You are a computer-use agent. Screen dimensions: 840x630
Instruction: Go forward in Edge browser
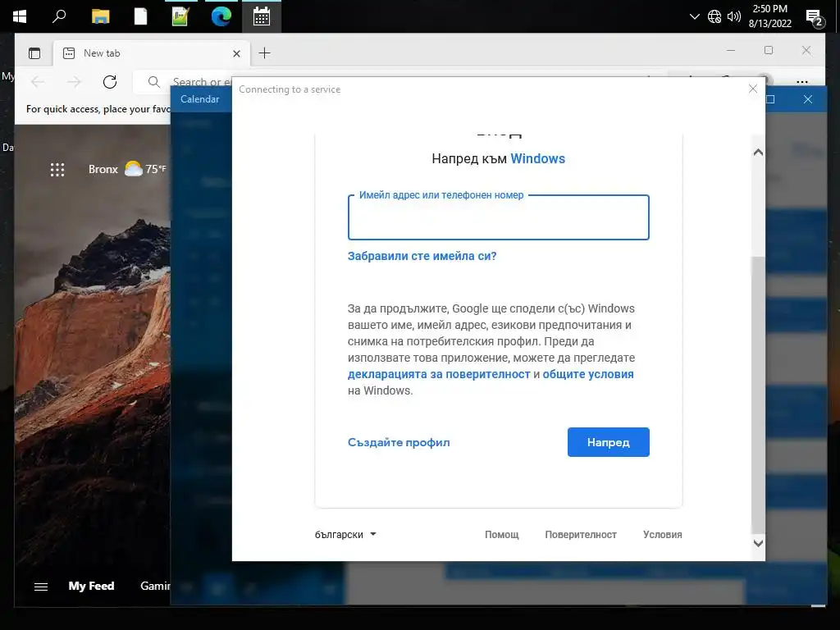[74, 82]
